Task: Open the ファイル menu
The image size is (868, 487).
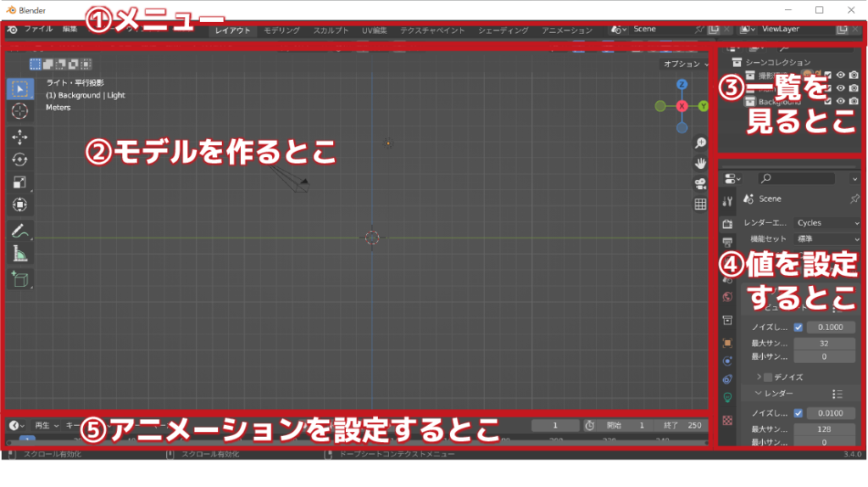Action: (x=37, y=29)
